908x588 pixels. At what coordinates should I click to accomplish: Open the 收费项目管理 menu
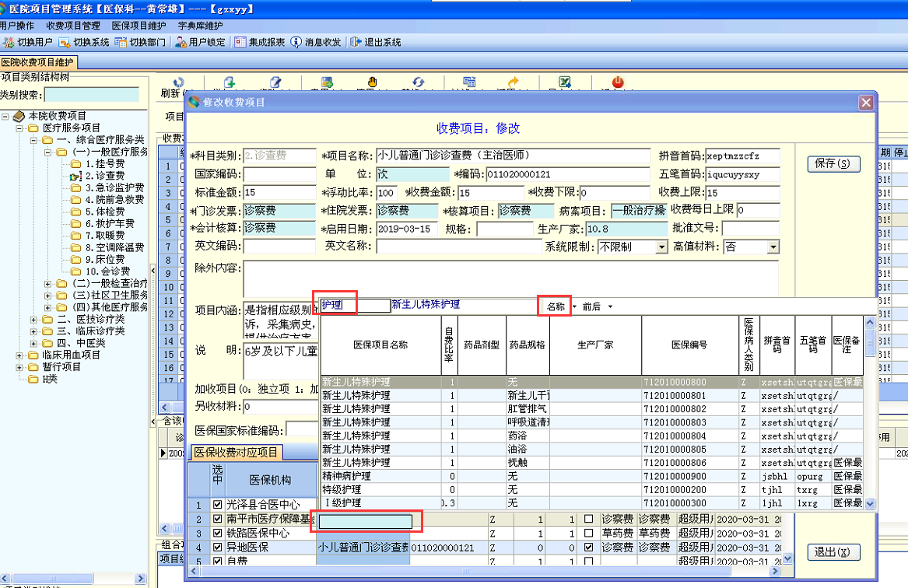click(73, 26)
